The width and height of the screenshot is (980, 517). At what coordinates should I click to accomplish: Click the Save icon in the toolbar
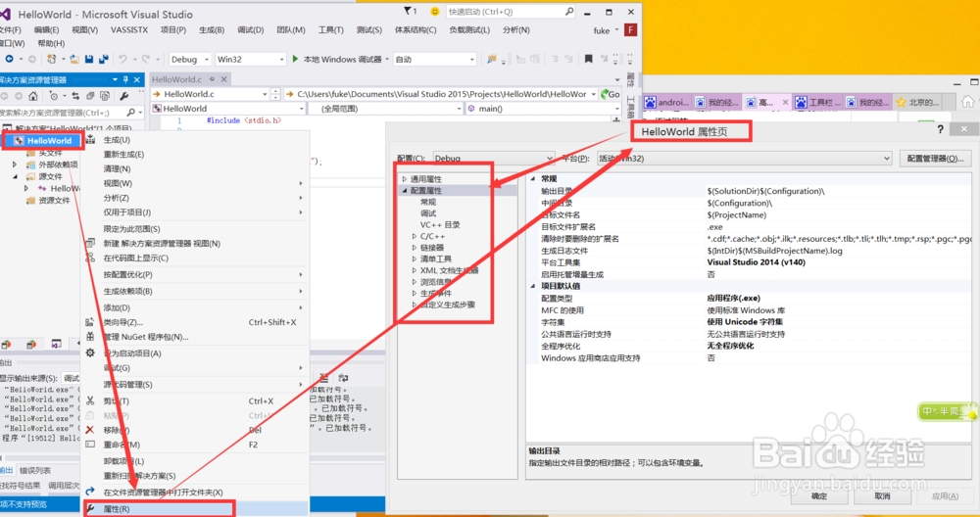pos(89,60)
